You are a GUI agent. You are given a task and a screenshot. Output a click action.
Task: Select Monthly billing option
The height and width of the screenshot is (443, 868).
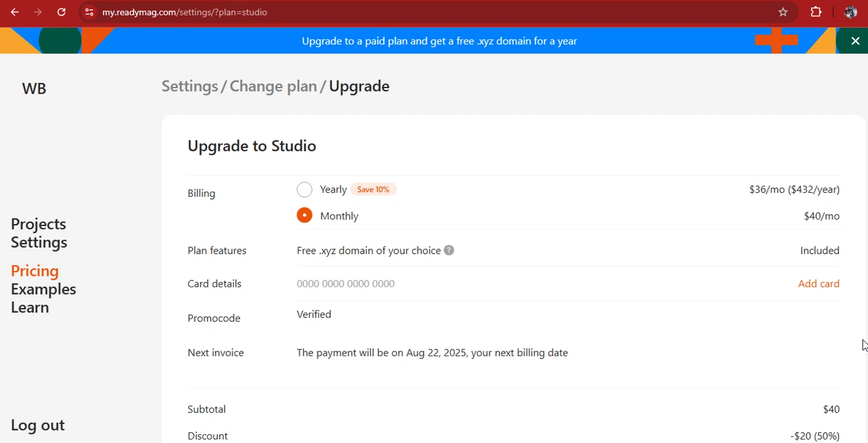[304, 215]
